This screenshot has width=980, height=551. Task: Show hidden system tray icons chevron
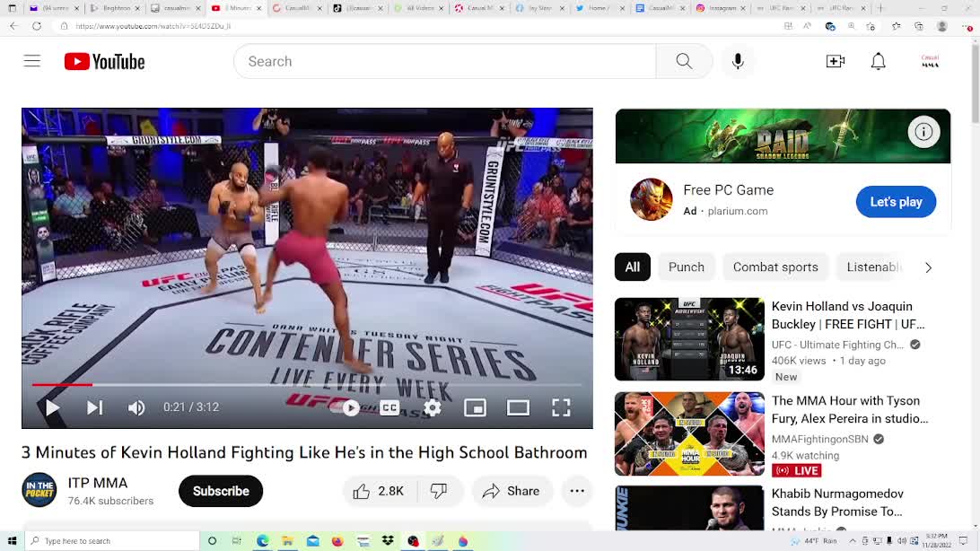[853, 541]
